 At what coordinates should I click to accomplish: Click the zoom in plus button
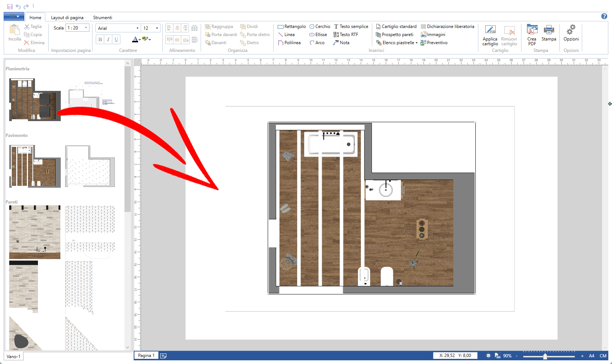pyautogui.click(x=582, y=356)
